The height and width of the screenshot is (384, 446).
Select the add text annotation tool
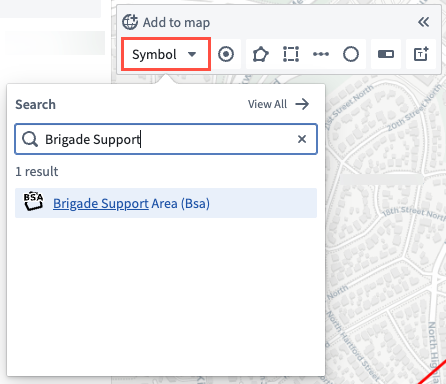(x=421, y=54)
